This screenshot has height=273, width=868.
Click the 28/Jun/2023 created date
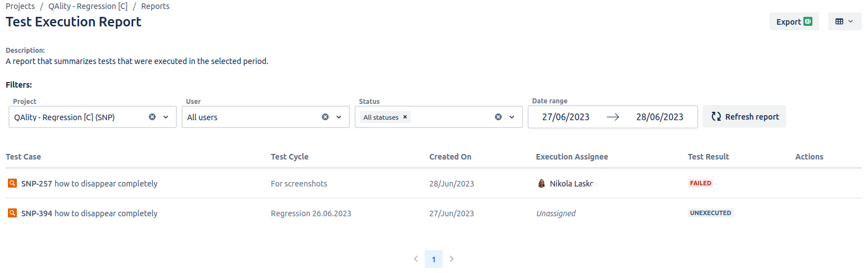[x=452, y=183]
